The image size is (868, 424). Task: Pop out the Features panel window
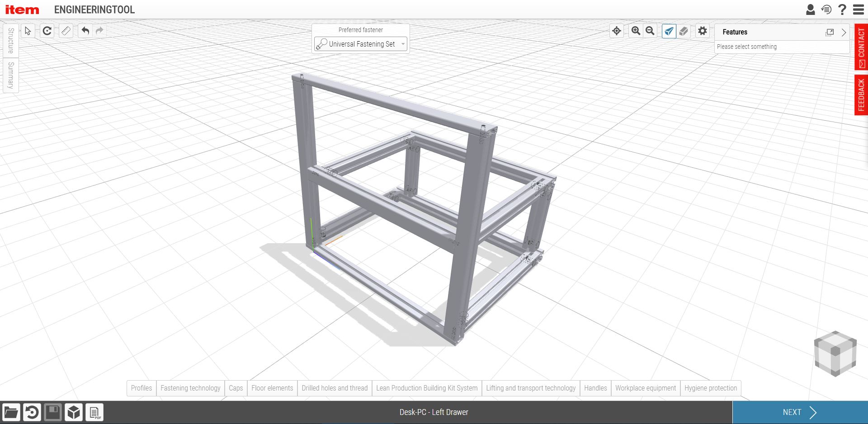point(830,32)
